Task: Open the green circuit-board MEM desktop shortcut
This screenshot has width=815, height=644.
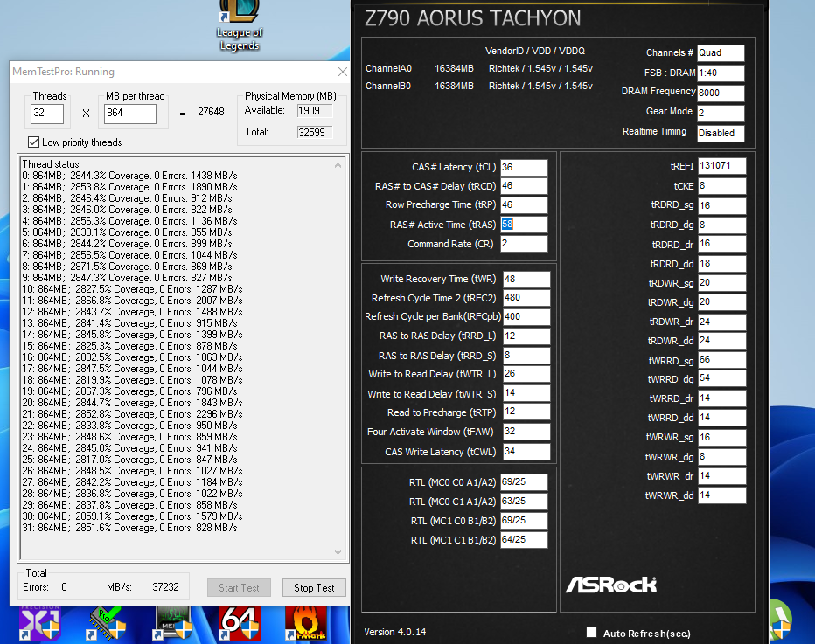Action: [173, 622]
